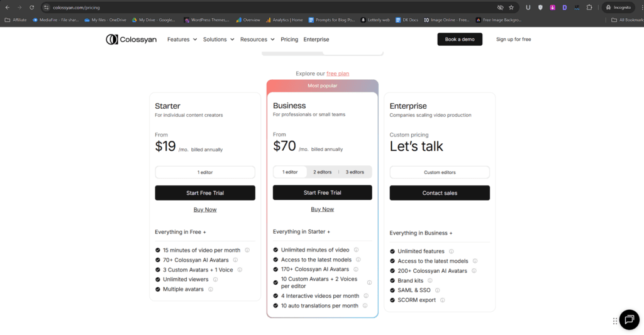Image resolution: width=644 pixels, height=335 pixels.
Task: Start Free Trial on Starter plan
Action: (x=205, y=193)
